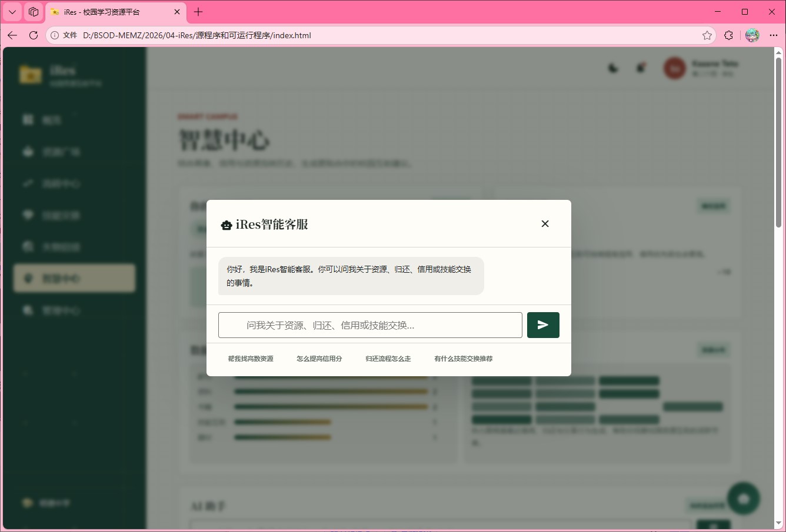Image resolution: width=786 pixels, height=532 pixels.
Task: Open the browser extensions puzzle icon
Action: click(728, 35)
